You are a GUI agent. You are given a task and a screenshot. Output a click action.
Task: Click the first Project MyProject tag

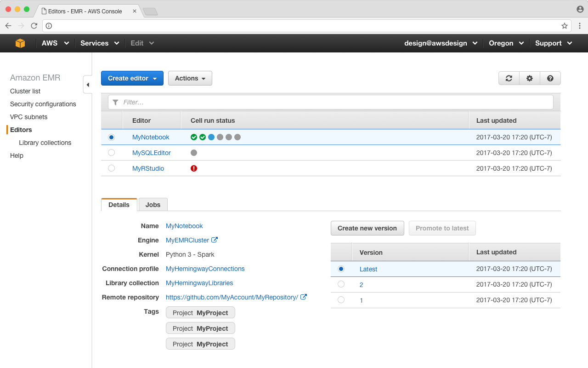point(200,313)
